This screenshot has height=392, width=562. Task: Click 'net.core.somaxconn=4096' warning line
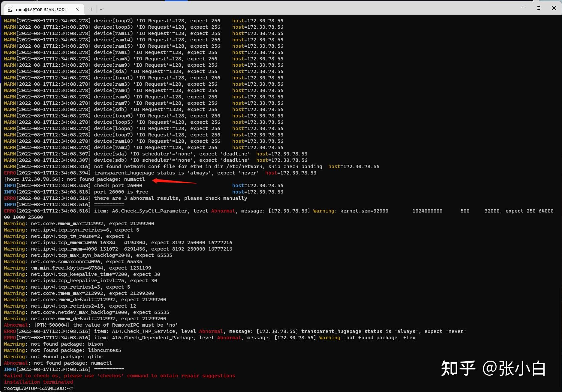[73, 262]
